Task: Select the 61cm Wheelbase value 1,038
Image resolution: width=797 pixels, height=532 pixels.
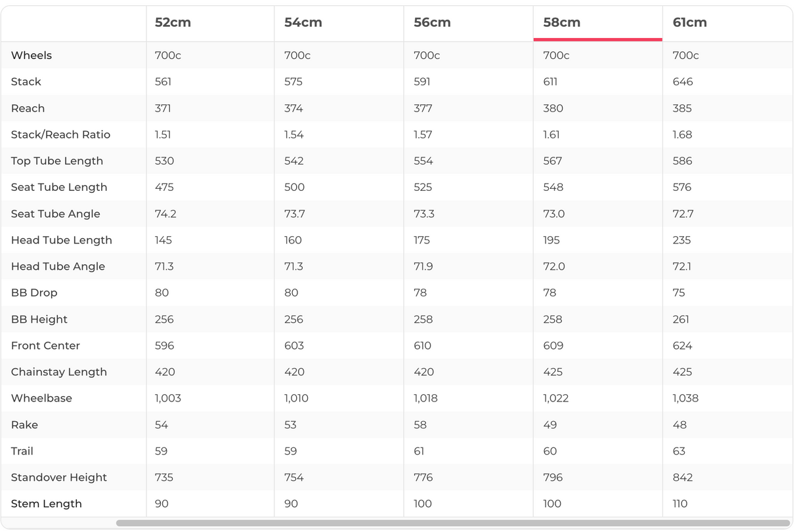Action: [685, 398]
